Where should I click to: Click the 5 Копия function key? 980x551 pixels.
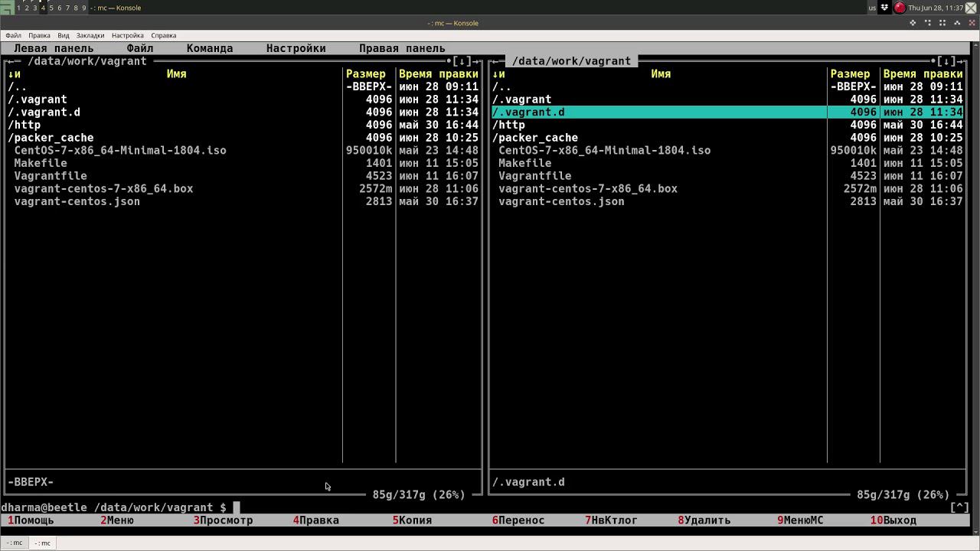(x=413, y=520)
